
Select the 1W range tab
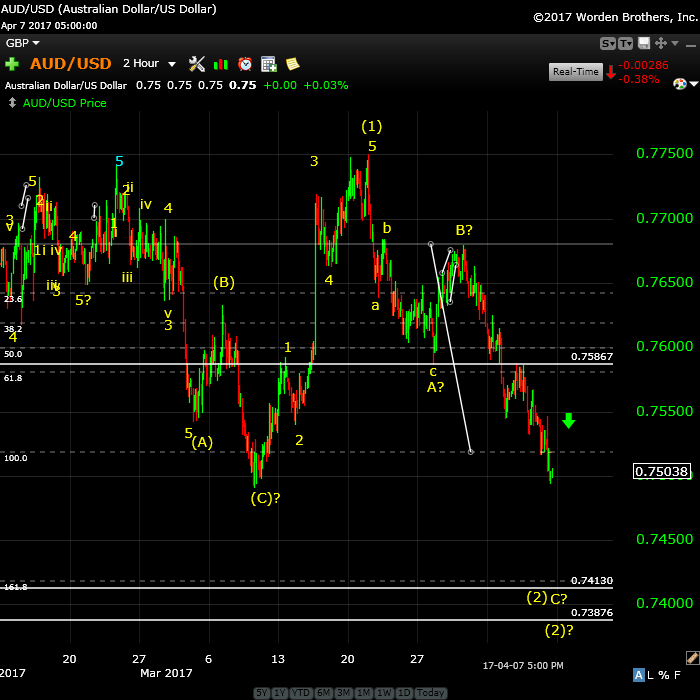tap(384, 693)
